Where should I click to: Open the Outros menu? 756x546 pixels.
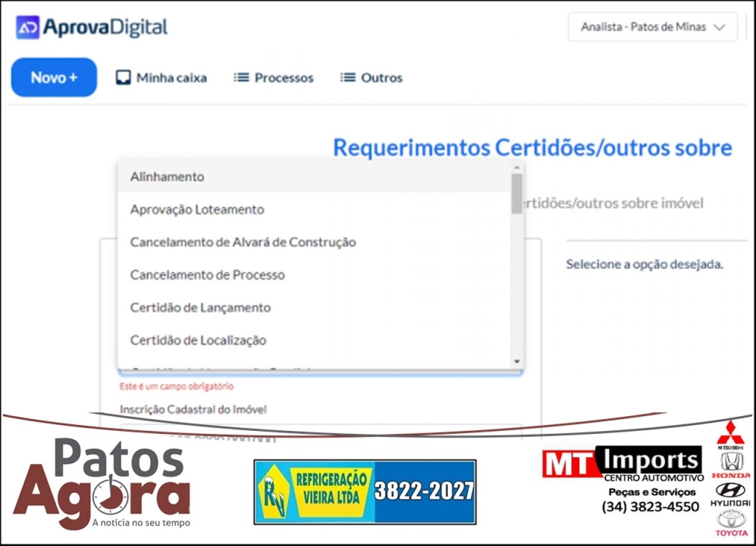[372, 78]
